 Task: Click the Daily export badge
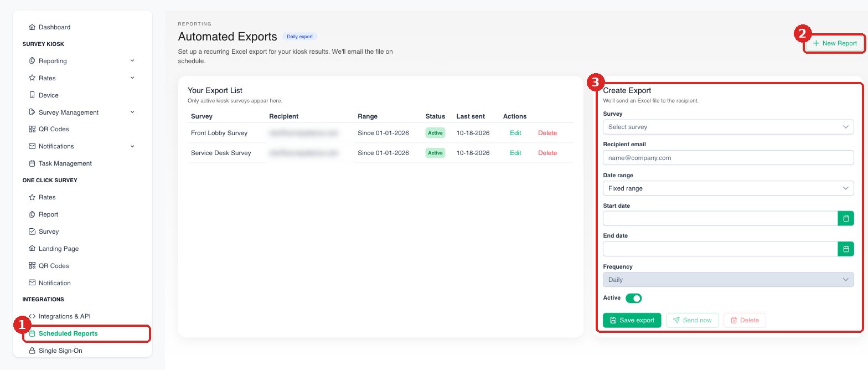coord(300,37)
